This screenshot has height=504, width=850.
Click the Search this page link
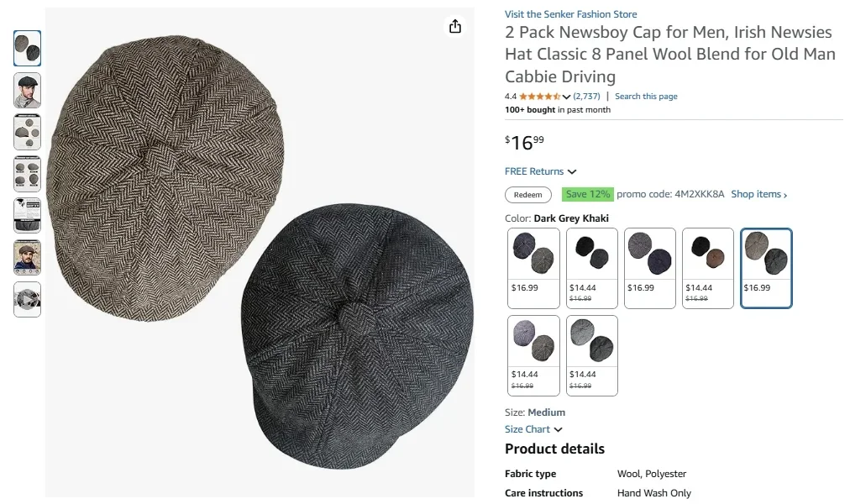(x=646, y=96)
